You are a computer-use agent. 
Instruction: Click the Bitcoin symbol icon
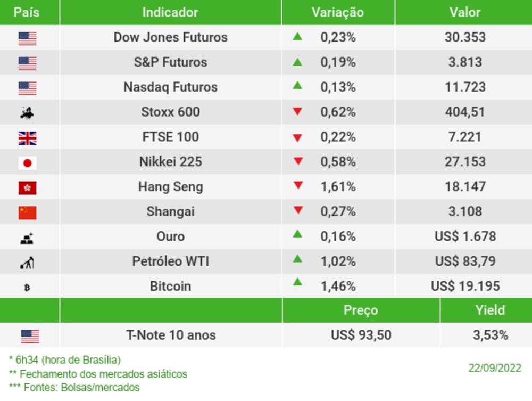coord(27,288)
